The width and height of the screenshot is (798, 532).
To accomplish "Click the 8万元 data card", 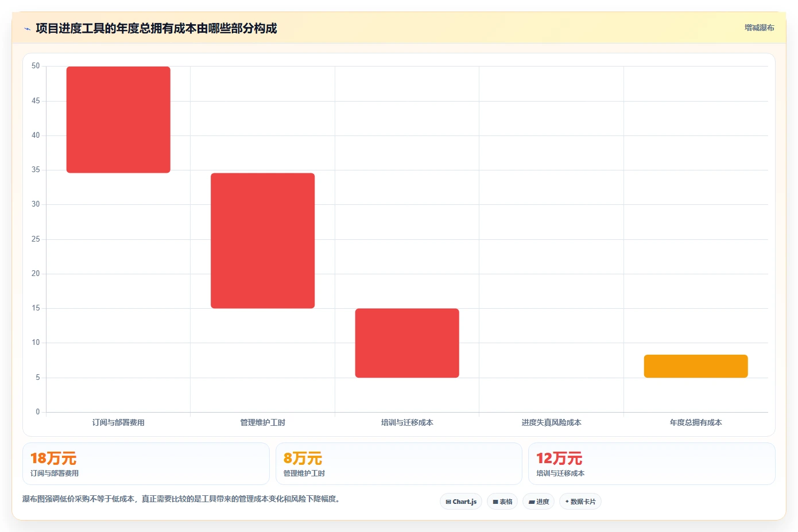I will point(399,464).
